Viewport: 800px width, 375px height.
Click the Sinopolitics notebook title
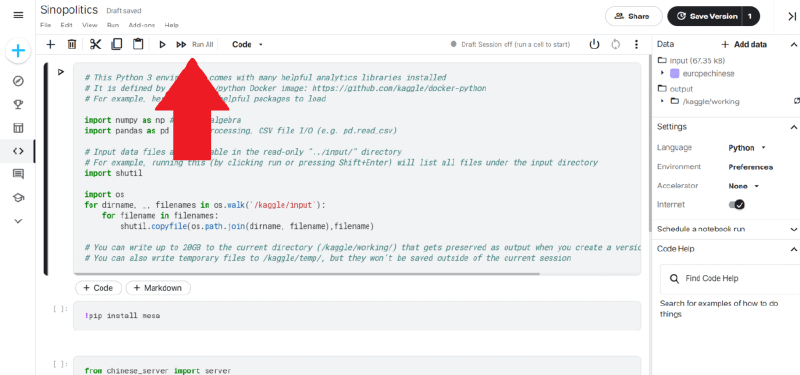[x=69, y=10]
